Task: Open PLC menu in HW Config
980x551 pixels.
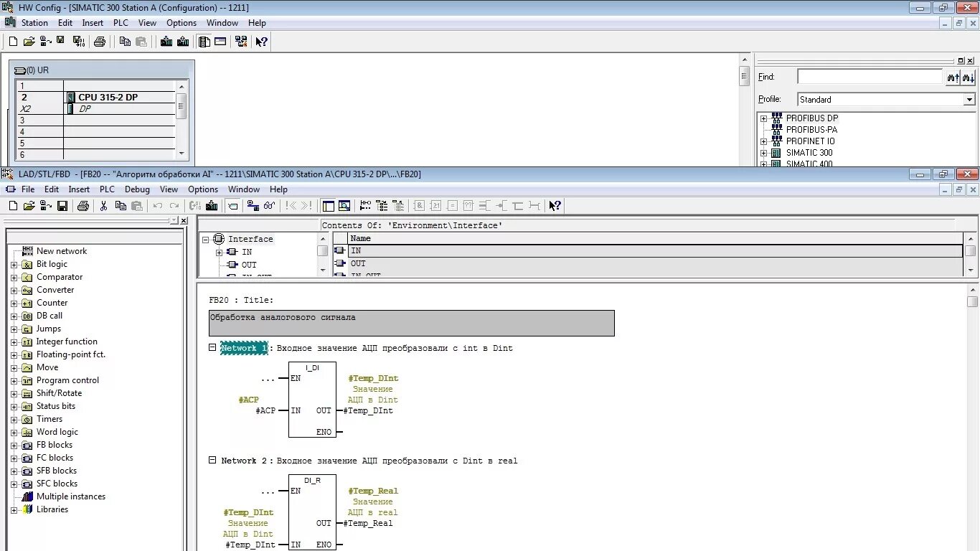Action: point(121,23)
